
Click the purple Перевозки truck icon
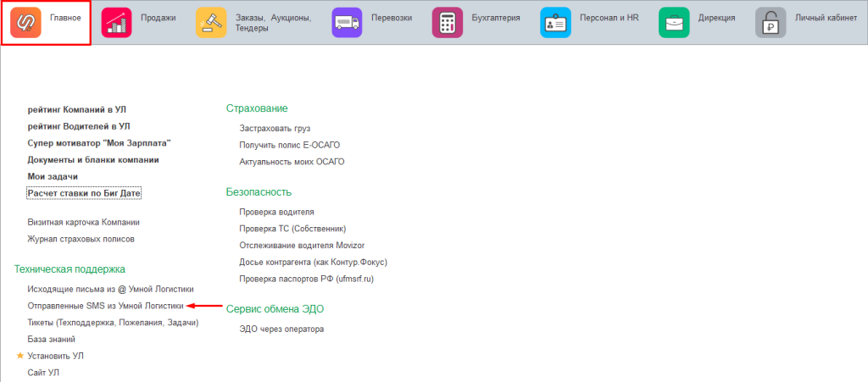(x=347, y=23)
